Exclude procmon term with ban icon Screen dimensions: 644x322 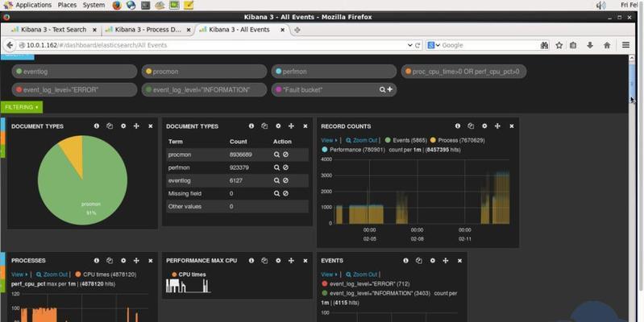tap(285, 155)
